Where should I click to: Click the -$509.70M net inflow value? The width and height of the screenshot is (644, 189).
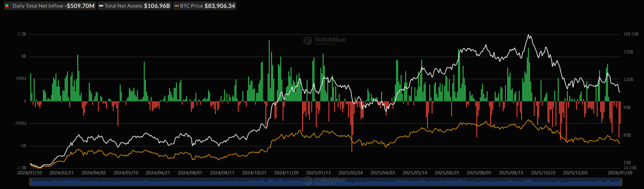pos(80,6)
